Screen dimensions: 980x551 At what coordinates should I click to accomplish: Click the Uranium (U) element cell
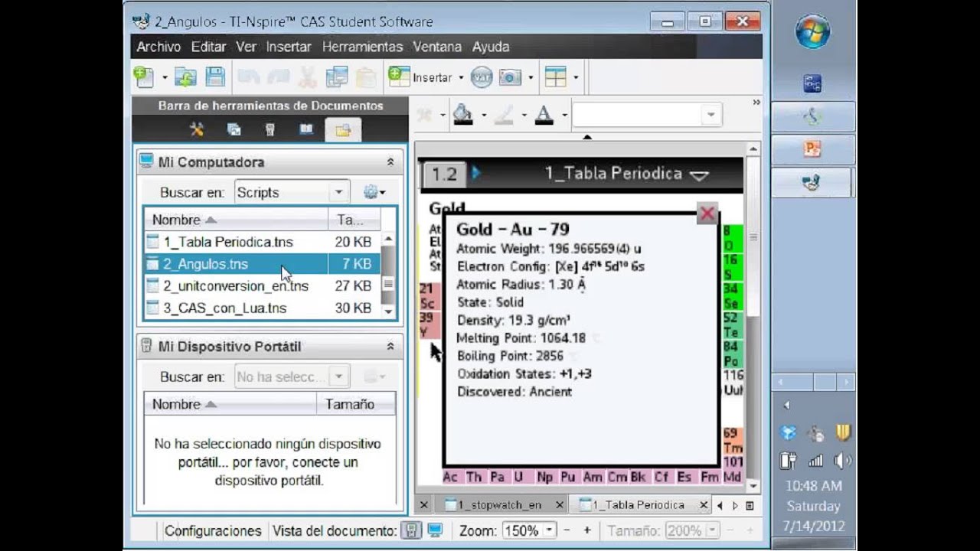pyautogui.click(x=519, y=477)
